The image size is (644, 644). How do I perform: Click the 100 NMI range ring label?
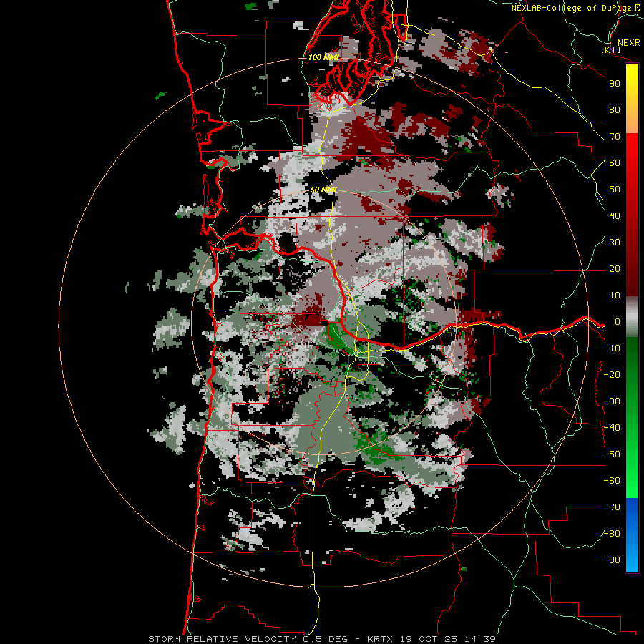323,57
